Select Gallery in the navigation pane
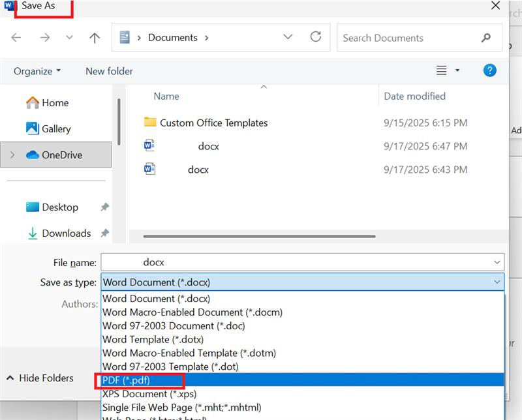 tap(48, 128)
